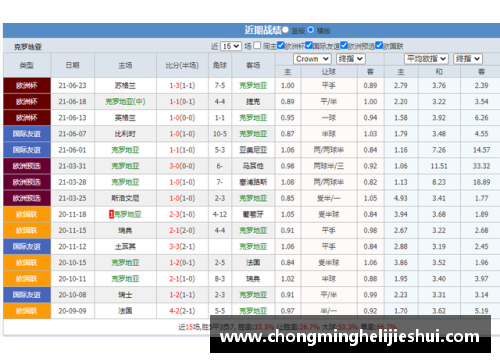Click the date 20-10-15
The height and width of the screenshot is (362, 500).
[x=72, y=263]
